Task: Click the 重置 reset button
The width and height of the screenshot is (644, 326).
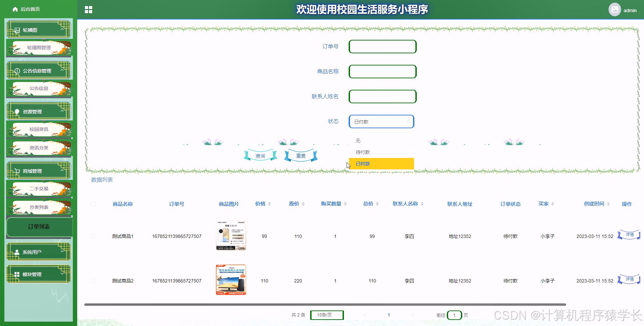Action: click(301, 156)
